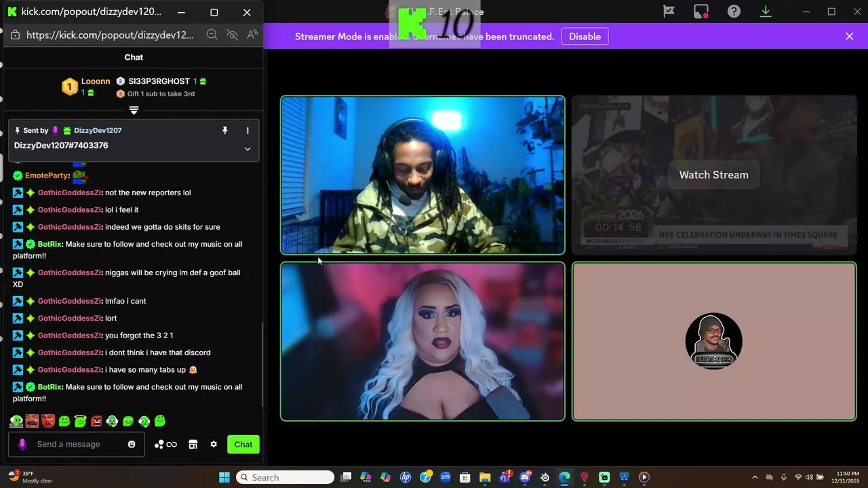
Task: Click the flag icon in Discord title bar
Action: (x=669, y=12)
